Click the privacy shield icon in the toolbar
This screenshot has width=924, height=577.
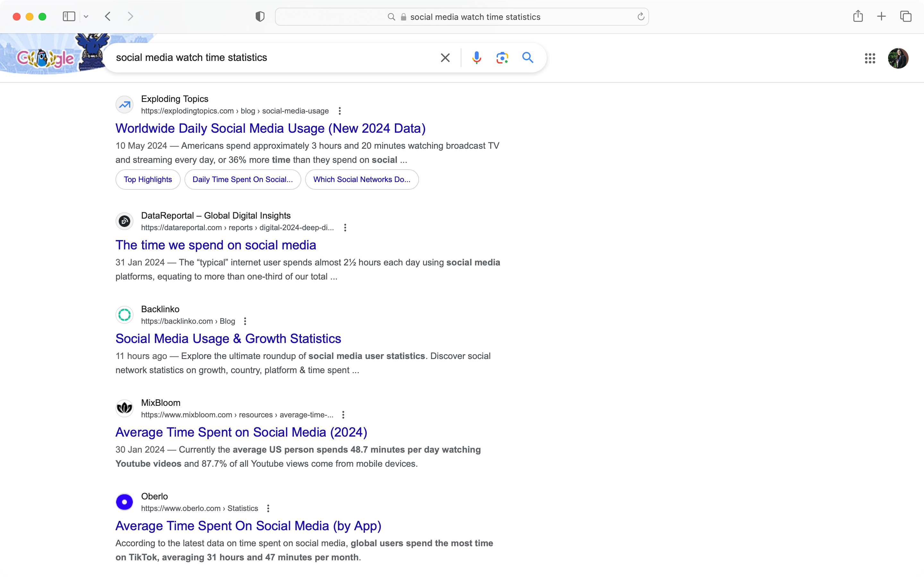click(x=259, y=16)
